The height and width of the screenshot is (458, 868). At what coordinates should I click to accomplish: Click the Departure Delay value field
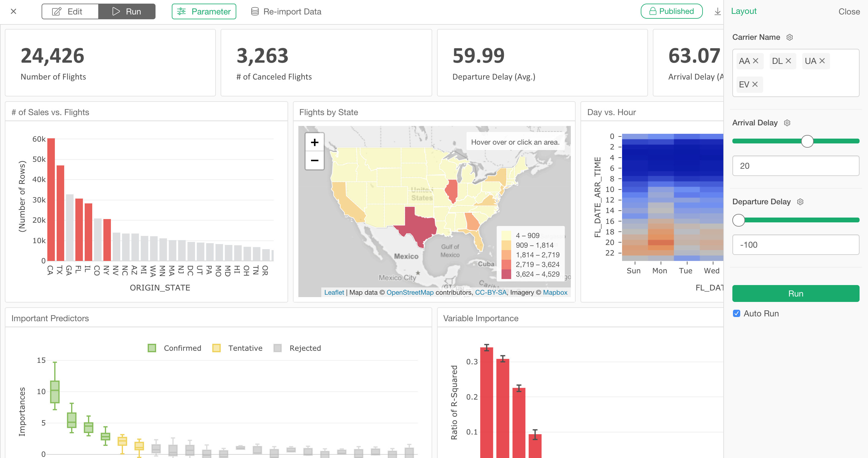(796, 245)
